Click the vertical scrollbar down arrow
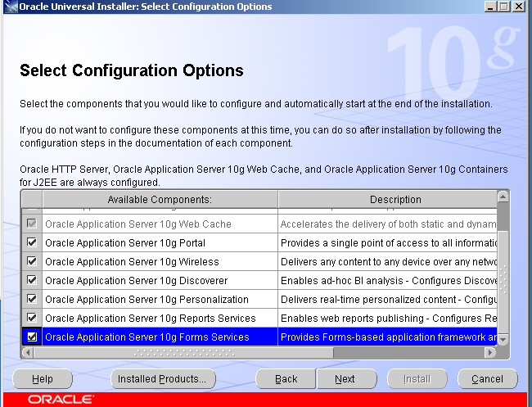This screenshot has width=532, height=407. (x=503, y=340)
